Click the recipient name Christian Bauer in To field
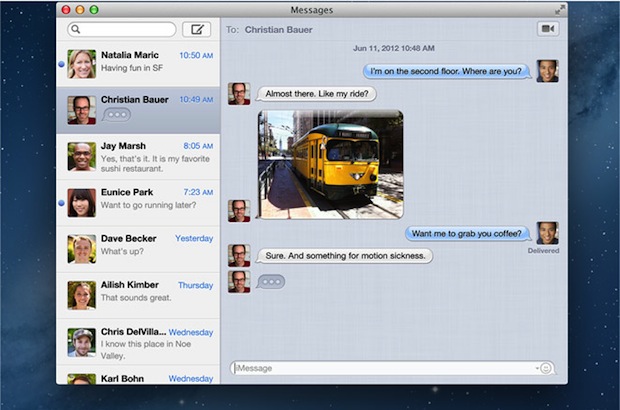 (278, 30)
